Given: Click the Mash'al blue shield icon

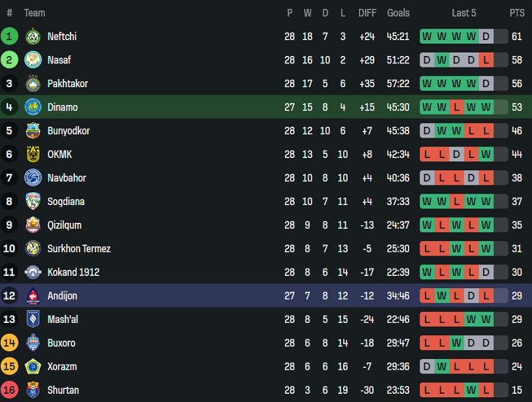Looking at the screenshot, I should [x=33, y=320].
